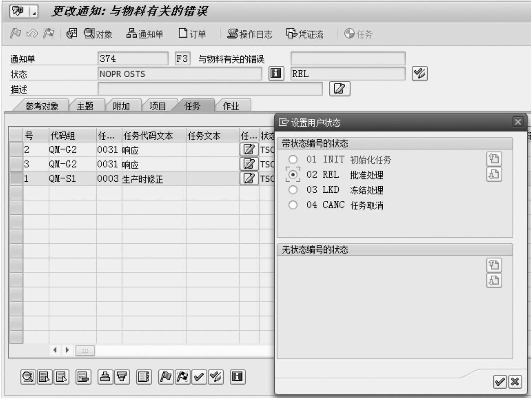Click the user status field showing REL
The image size is (532, 399).
348,74
